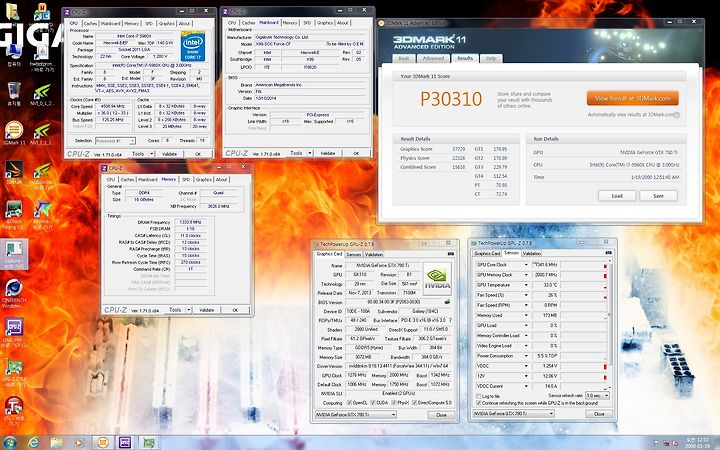Image resolution: width=720 pixels, height=450 pixels.
Task: Open Windows Media Player from taskbar
Action: pos(79,442)
